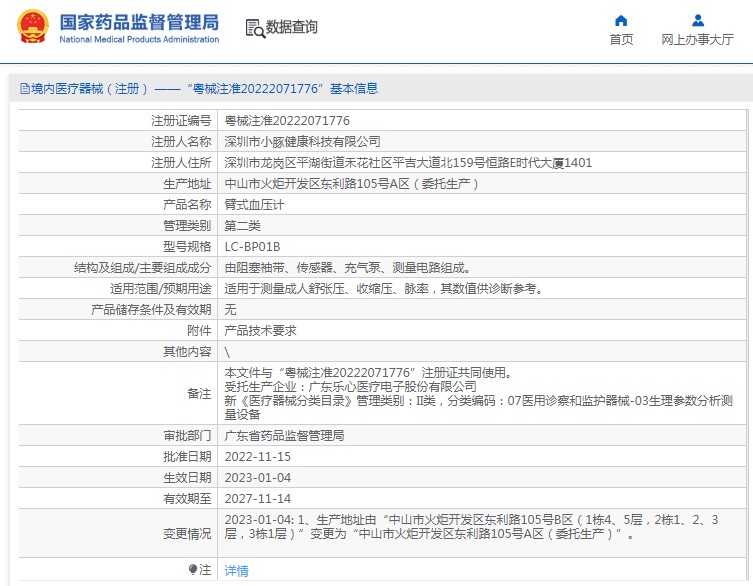Click the 审批部门 label
Image resolution: width=753 pixels, height=586 pixels.
click(x=187, y=436)
